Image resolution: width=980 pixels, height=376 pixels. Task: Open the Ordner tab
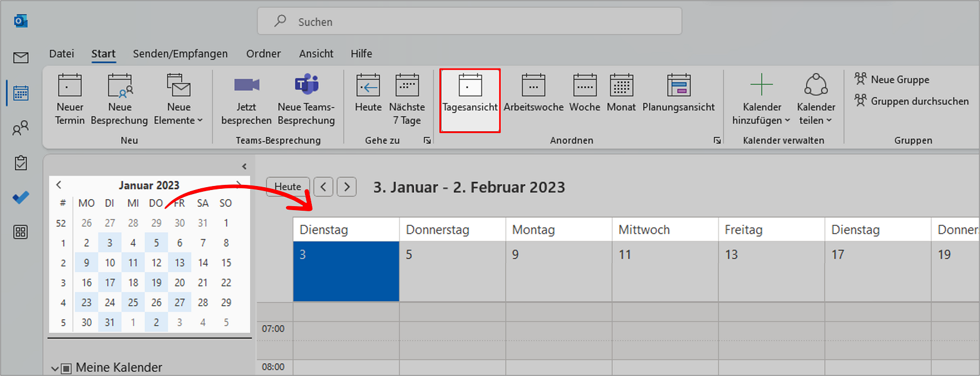pos(263,54)
